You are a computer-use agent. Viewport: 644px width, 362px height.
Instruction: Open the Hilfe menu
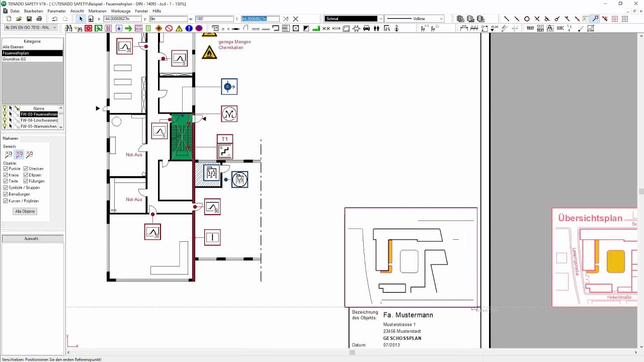(157, 11)
